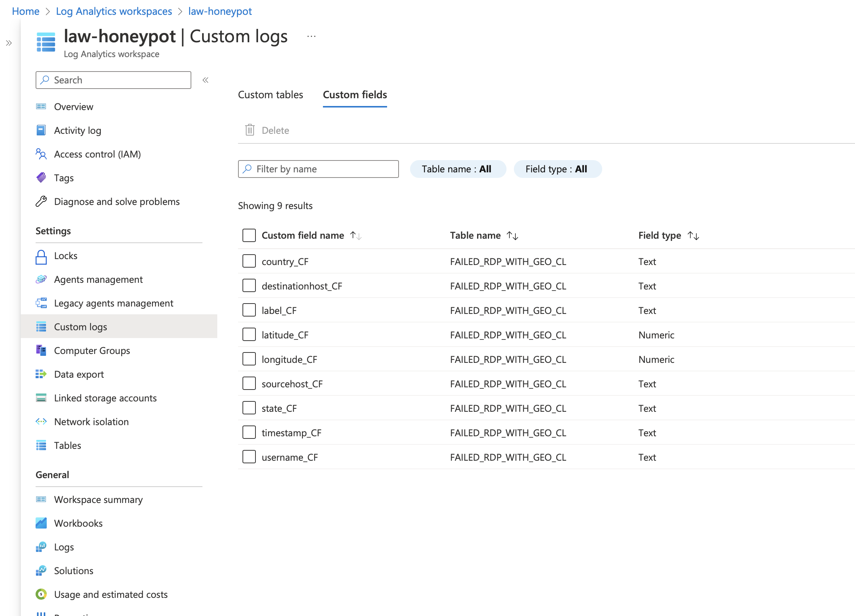Viewport: 855px width, 616px height.
Task: Click the Overview sidebar icon
Action: click(41, 107)
